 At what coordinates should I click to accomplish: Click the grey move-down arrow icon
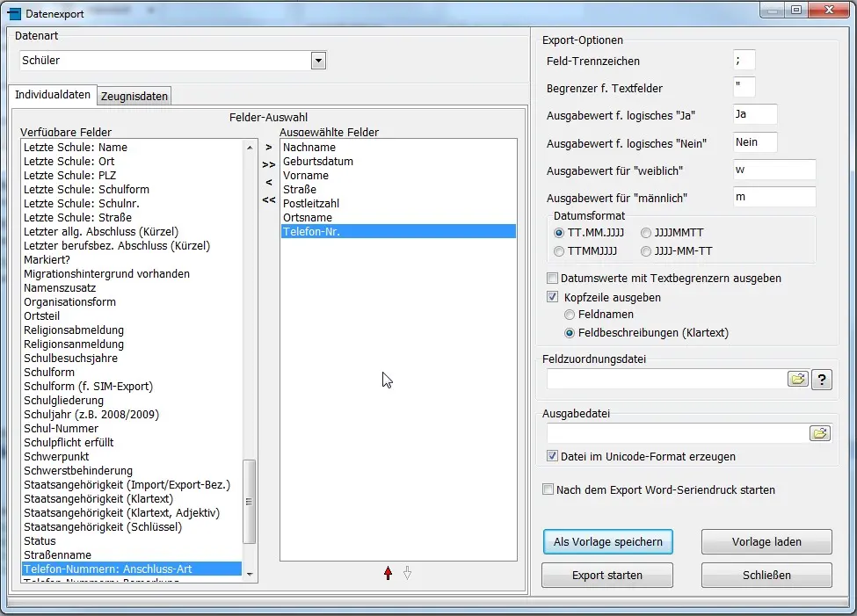407,573
